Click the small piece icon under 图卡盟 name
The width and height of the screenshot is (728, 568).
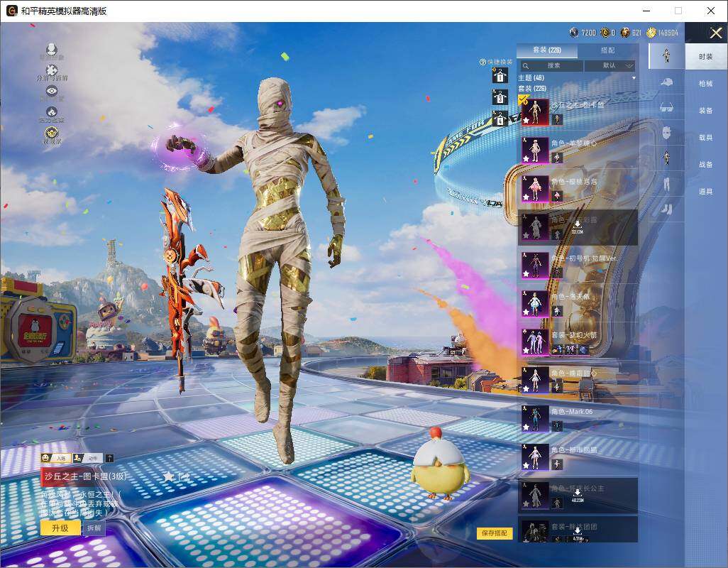tap(557, 119)
